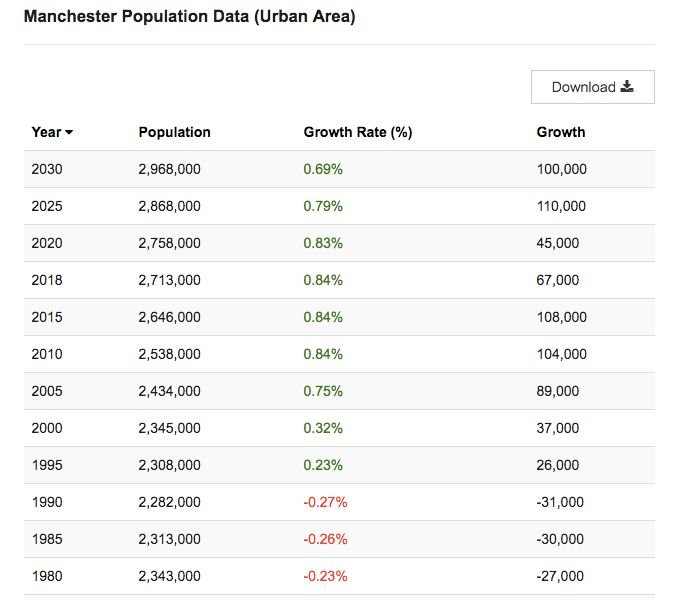674x600 pixels.
Task: Sort table by Population column header
Action: (x=174, y=132)
